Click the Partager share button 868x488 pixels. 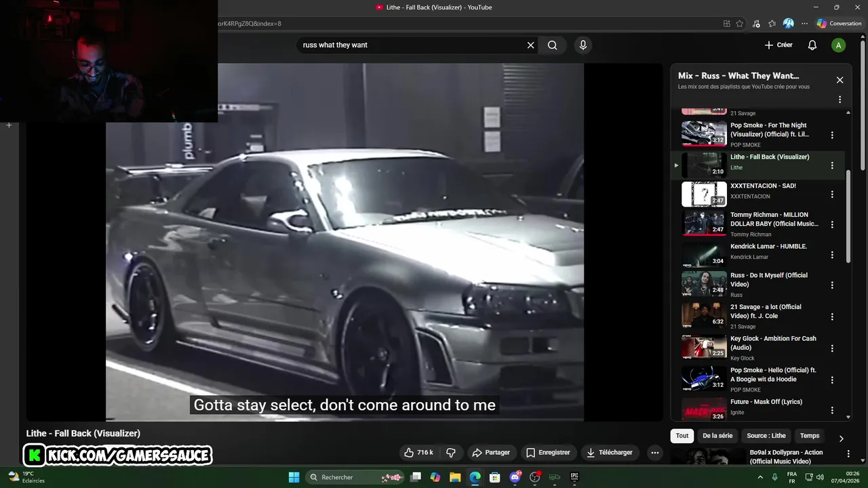491,453
